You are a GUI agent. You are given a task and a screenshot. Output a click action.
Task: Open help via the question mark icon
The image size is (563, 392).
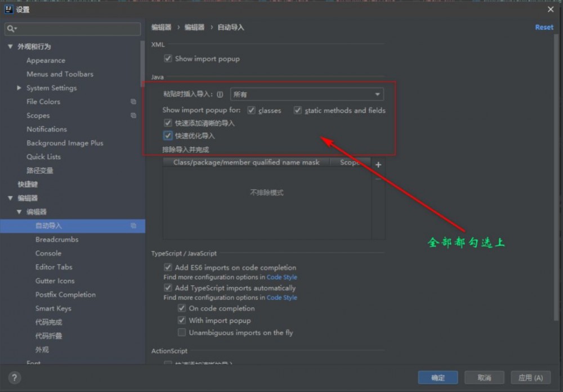click(14, 377)
